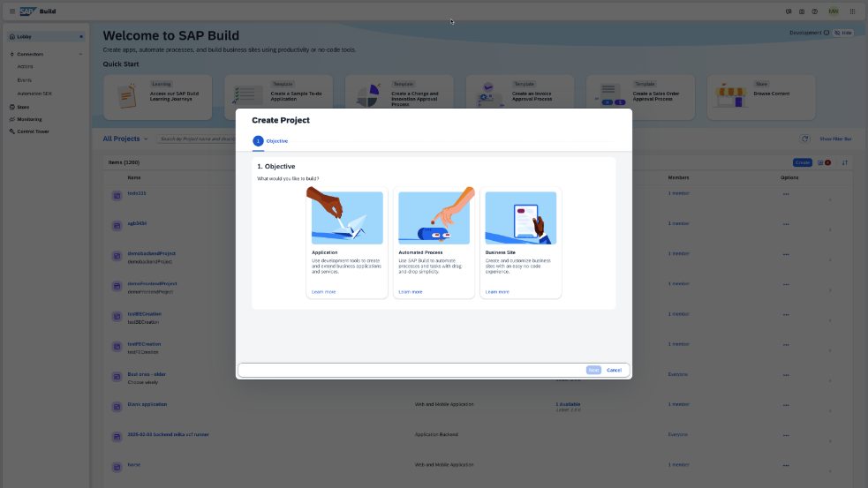
Task: Open SAP Build Learning Journeys card
Action: point(158,97)
